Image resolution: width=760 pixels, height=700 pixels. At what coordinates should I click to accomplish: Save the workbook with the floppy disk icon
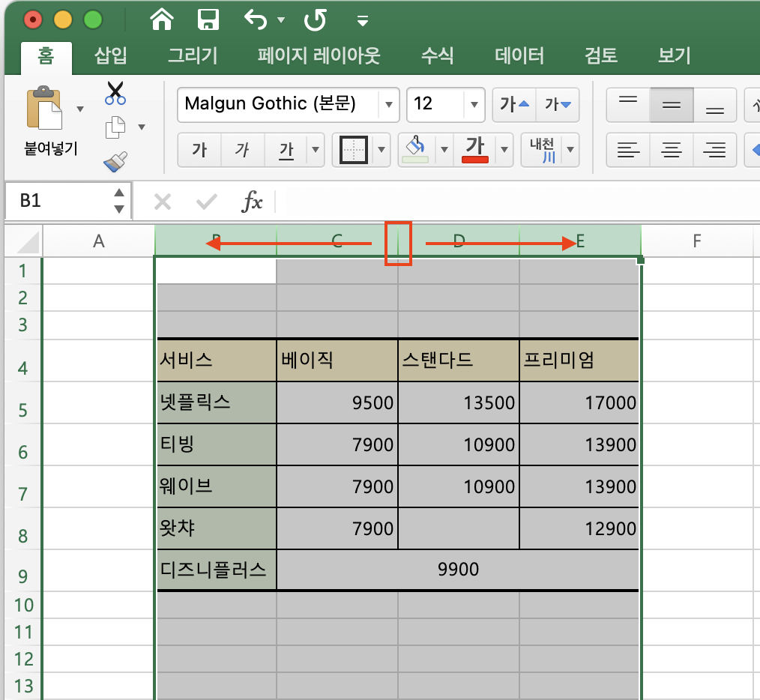coord(208,20)
